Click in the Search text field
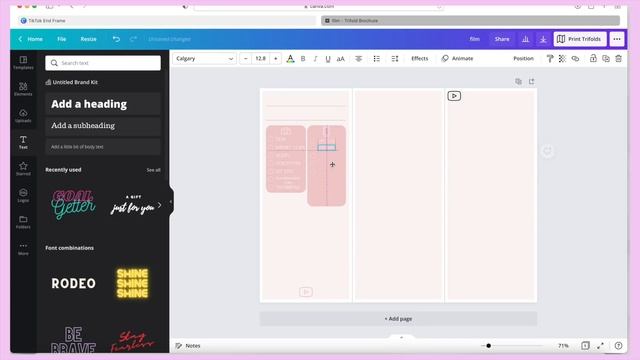This screenshot has height=360, width=640. pos(103,63)
